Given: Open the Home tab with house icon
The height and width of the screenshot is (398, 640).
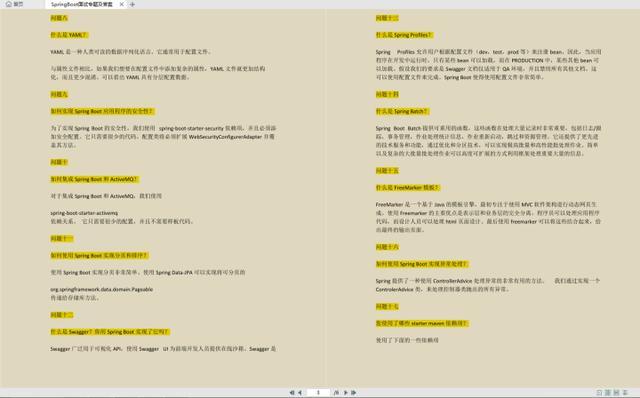Looking at the screenshot, I should coord(14,4).
